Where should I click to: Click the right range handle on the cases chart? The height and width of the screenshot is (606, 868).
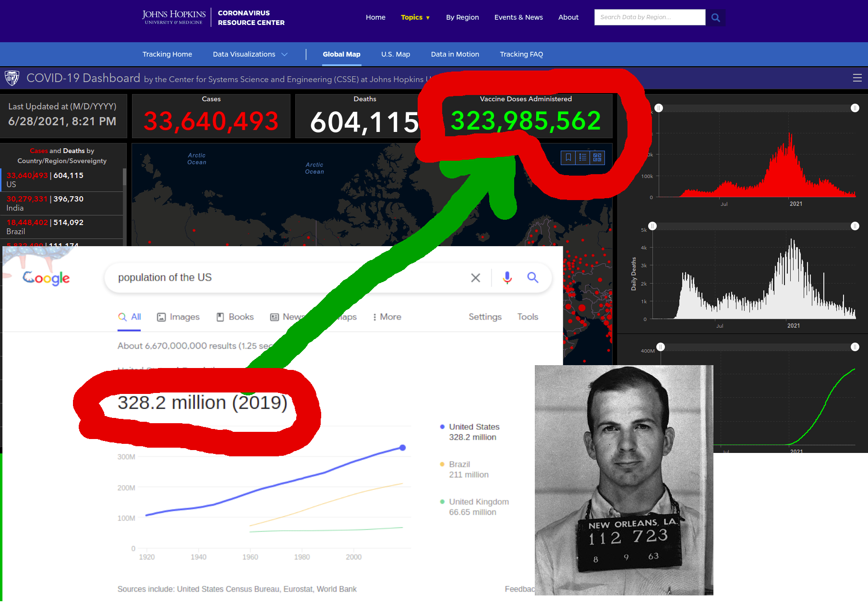pyautogui.click(x=855, y=108)
